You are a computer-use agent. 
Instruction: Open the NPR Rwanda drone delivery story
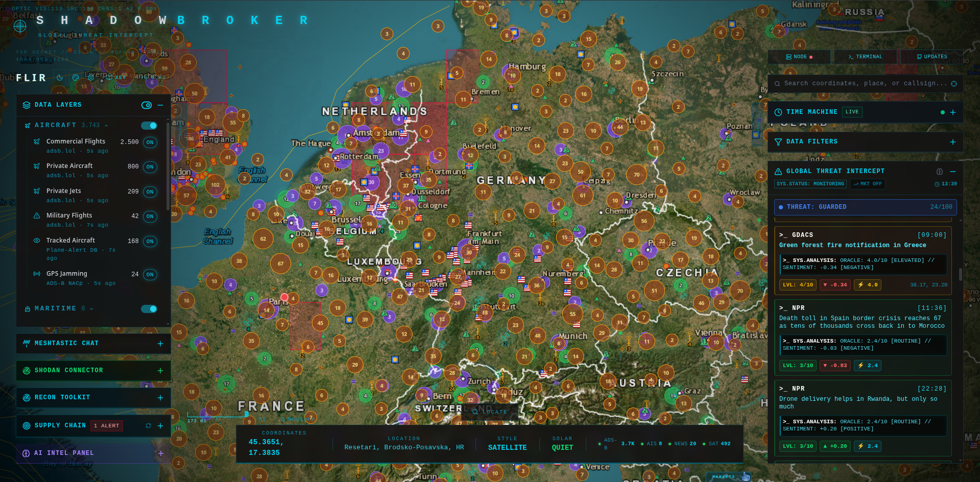[x=863, y=418]
